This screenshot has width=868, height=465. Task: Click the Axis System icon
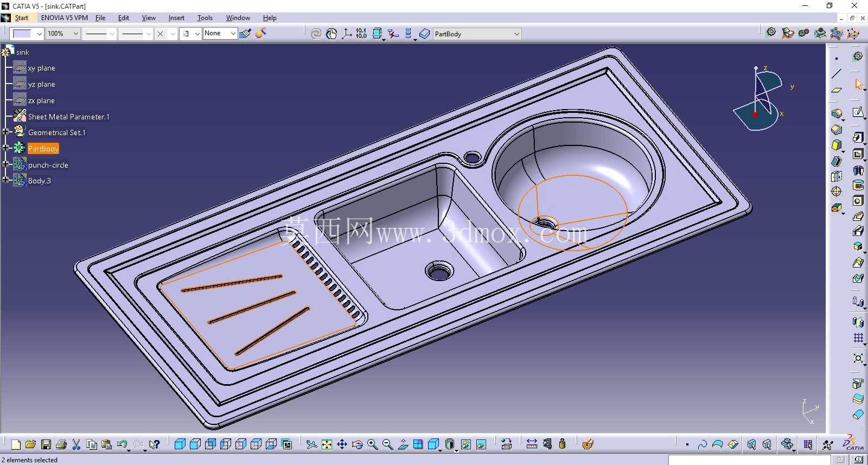point(347,34)
